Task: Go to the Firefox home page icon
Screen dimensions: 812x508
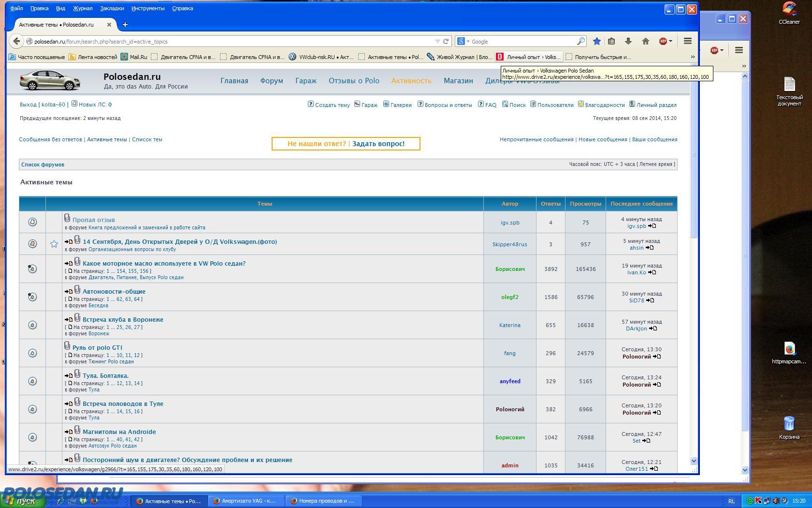Action: 645,42
